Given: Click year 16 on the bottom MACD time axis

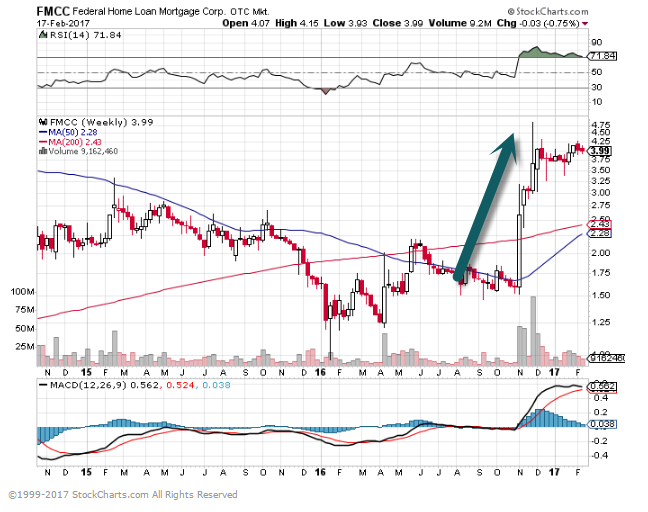Looking at the screenshot, I should (320, 472).
